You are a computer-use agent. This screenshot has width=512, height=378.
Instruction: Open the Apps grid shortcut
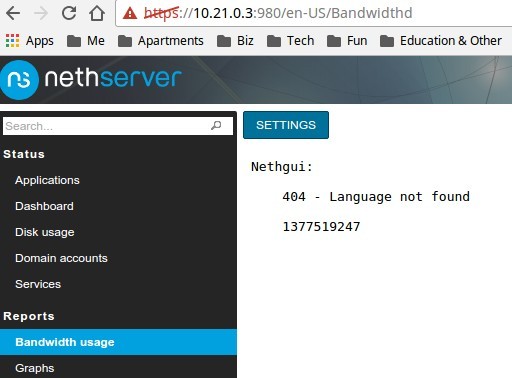coord(29,41)
